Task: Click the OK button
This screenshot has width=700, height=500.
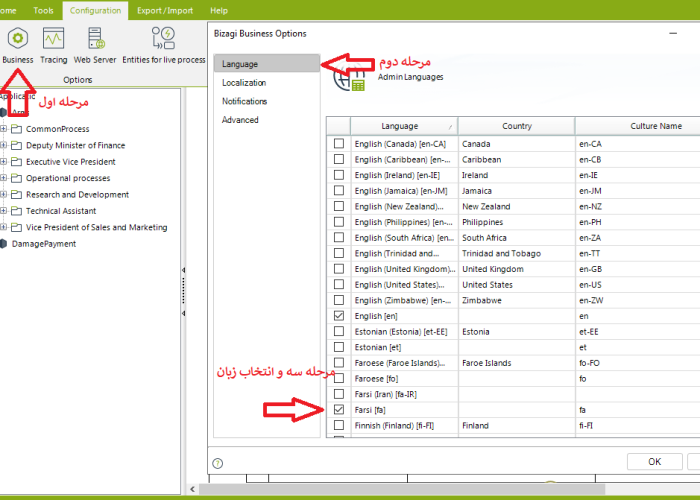Action: pos(654,462)
